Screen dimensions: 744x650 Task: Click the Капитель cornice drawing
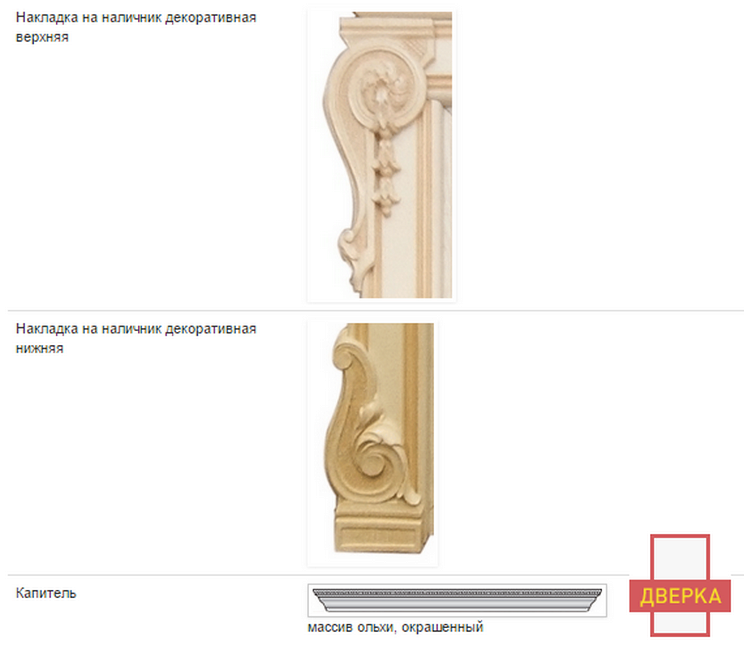point(457,600)
